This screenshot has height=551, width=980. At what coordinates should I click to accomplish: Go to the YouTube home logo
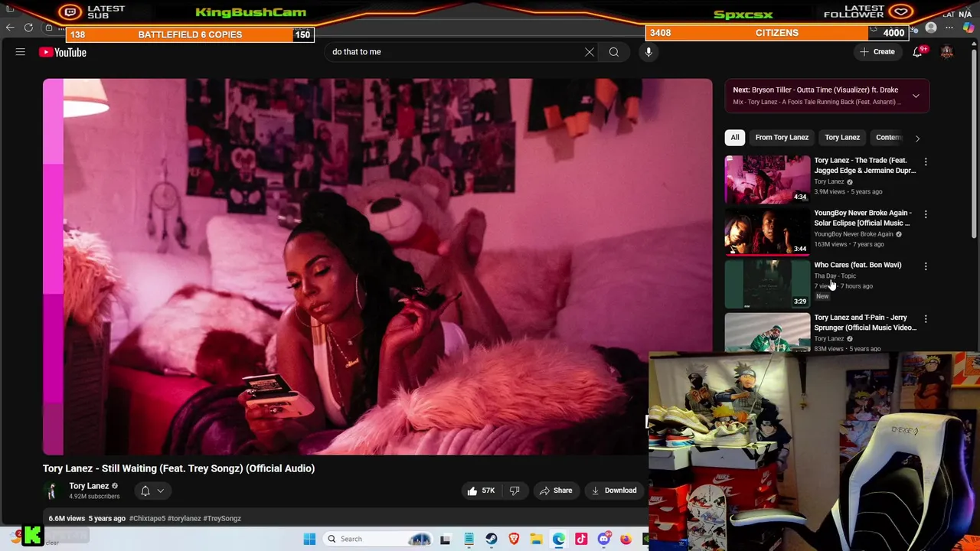click(x=63, y=52)
